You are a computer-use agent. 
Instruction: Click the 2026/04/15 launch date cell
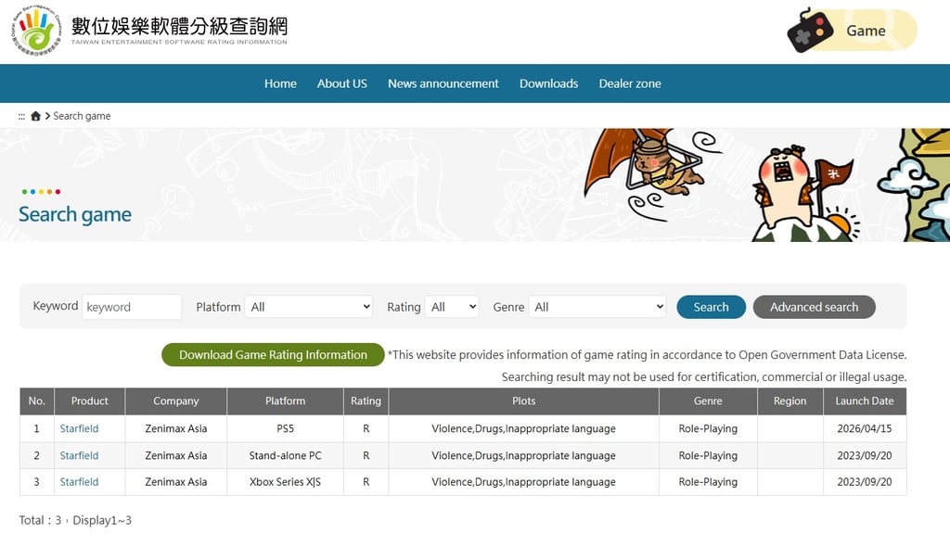click(865, 428)
